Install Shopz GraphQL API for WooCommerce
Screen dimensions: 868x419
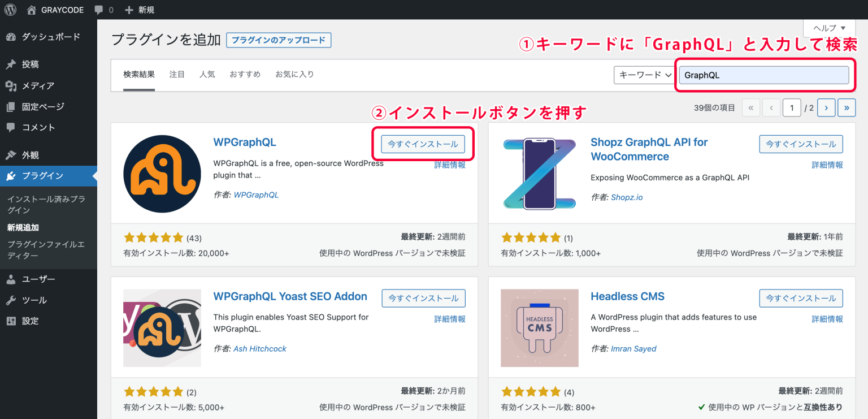pos(801,144)
